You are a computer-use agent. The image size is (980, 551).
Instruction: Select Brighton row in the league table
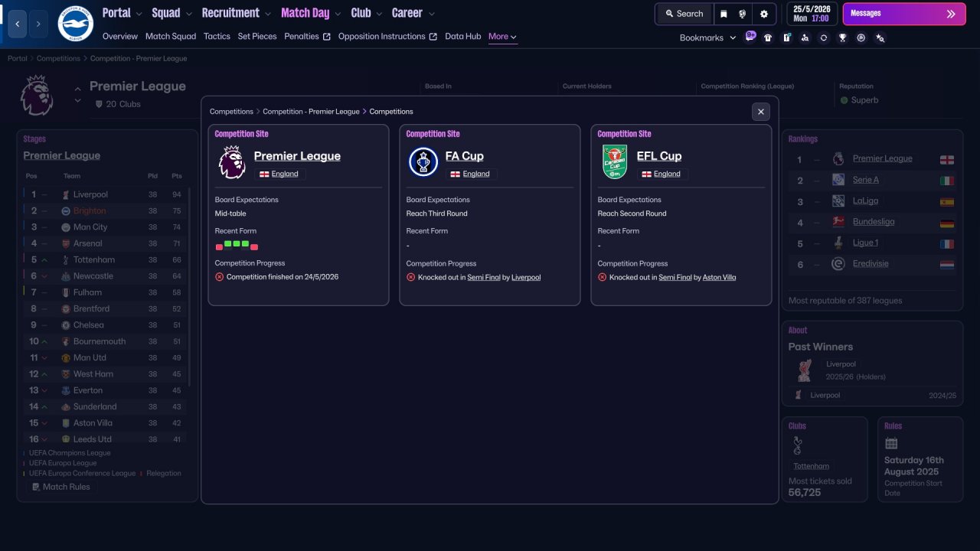tap(105, 211)
